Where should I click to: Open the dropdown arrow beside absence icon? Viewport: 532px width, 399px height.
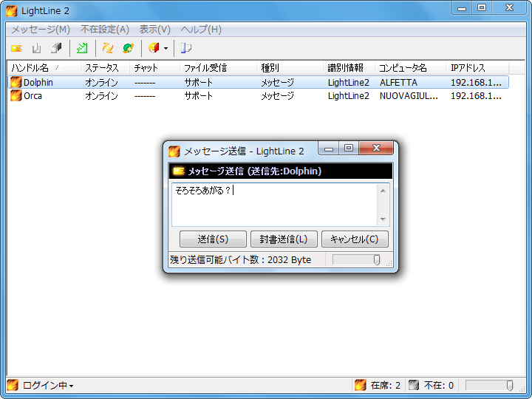point(166,48)
